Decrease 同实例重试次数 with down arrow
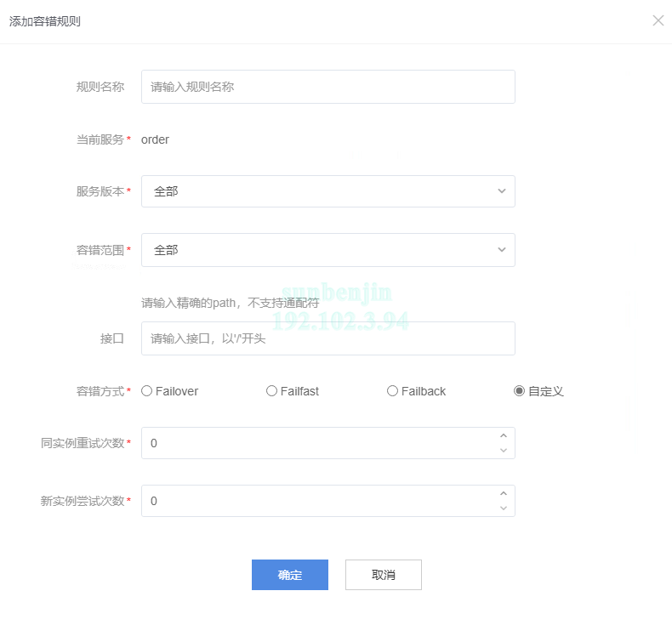 pos(503,450)
